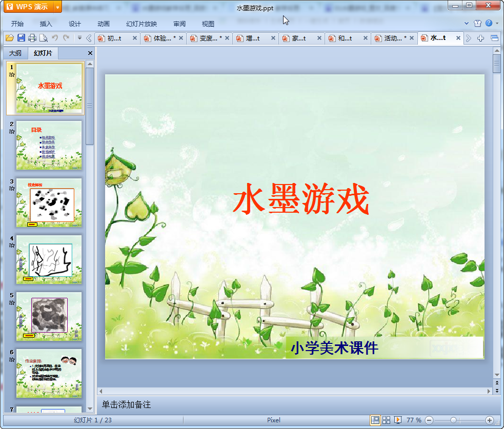Close the 初...t document tab

point(135,38)
